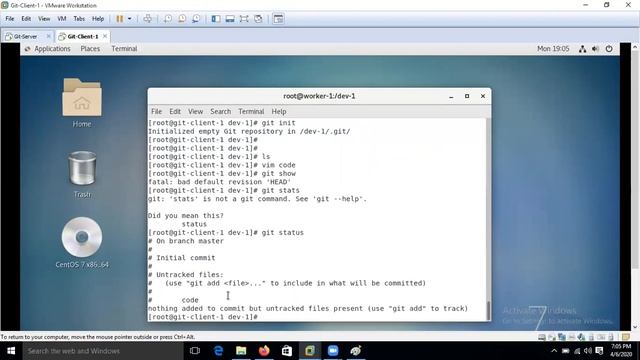Click the 'Initialized empty Git repository' line
The width and height of the screenshot is (640, 360).
tap(249, 131)
